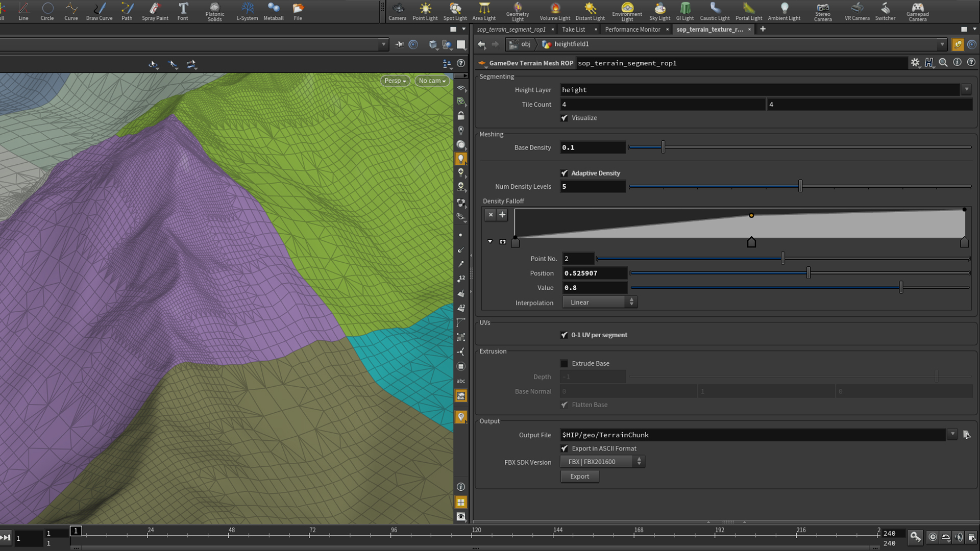Uncheck Adaptive Density

pos(565,173)
